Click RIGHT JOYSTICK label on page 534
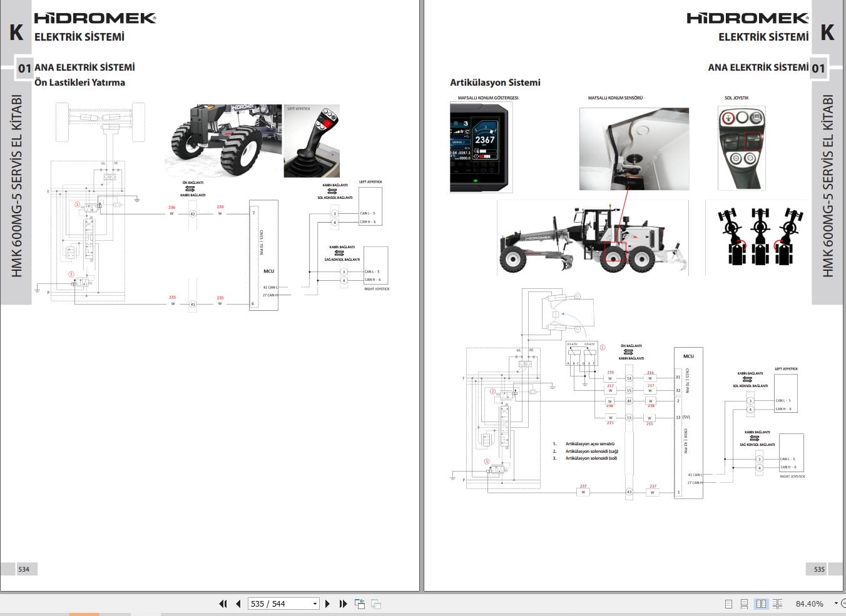Screen dimensions: 846x616 (377, 289)
